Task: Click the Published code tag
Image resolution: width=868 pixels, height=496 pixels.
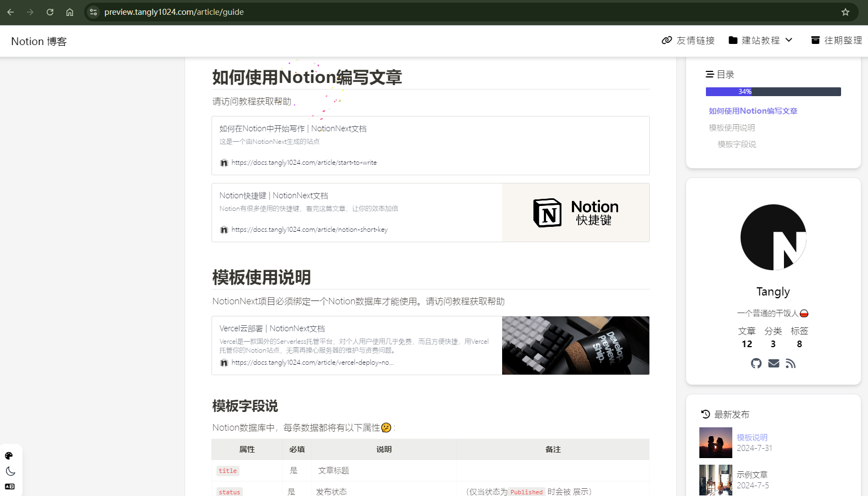Action: click(x=526, y=492)
